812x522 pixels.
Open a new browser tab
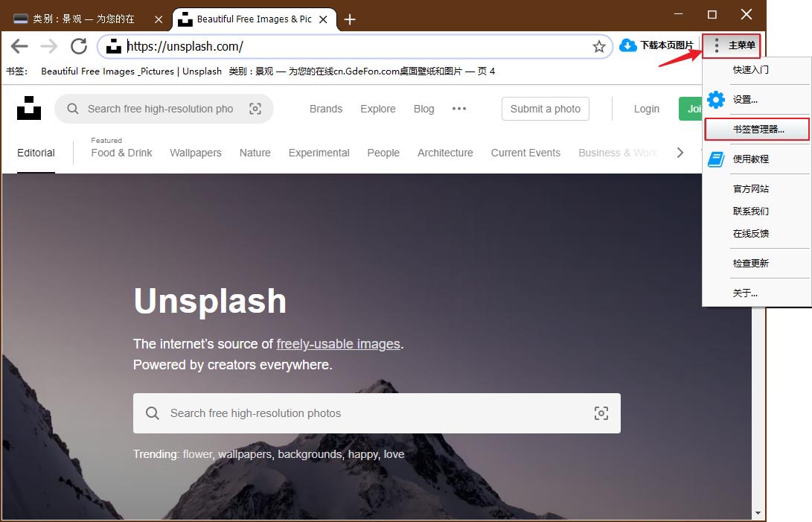(350, 19)
